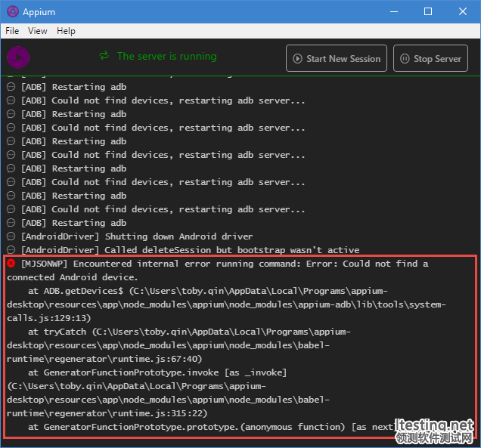481x448 pixels.
Task: Click the purple Appium logo in header
Action: pos(18,57)
